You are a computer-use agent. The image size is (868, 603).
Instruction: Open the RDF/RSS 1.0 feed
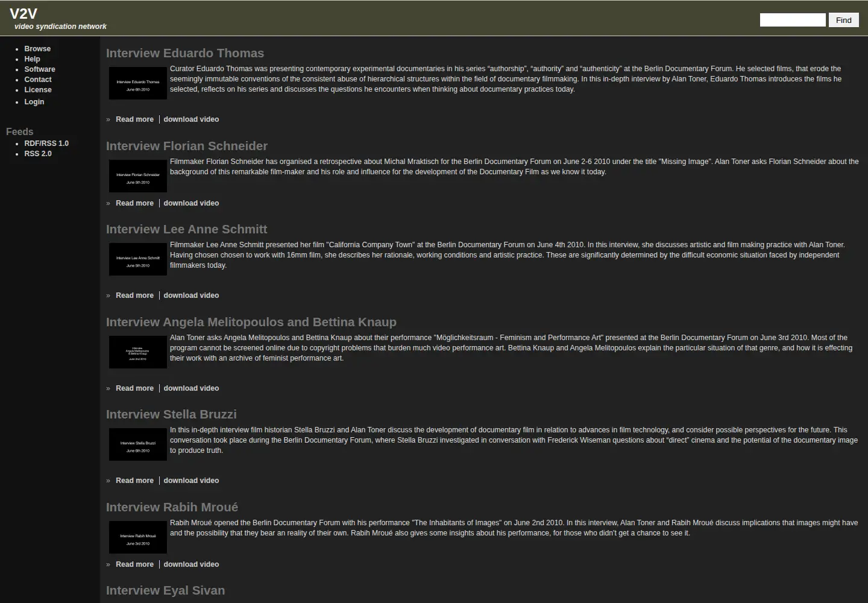[x=46, y=144]
